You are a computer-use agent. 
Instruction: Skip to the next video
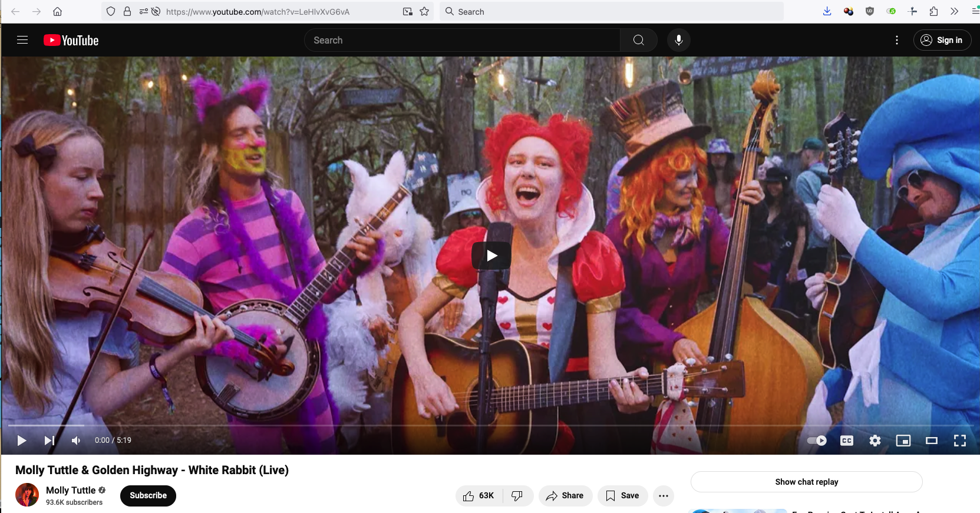coord(50,441)
